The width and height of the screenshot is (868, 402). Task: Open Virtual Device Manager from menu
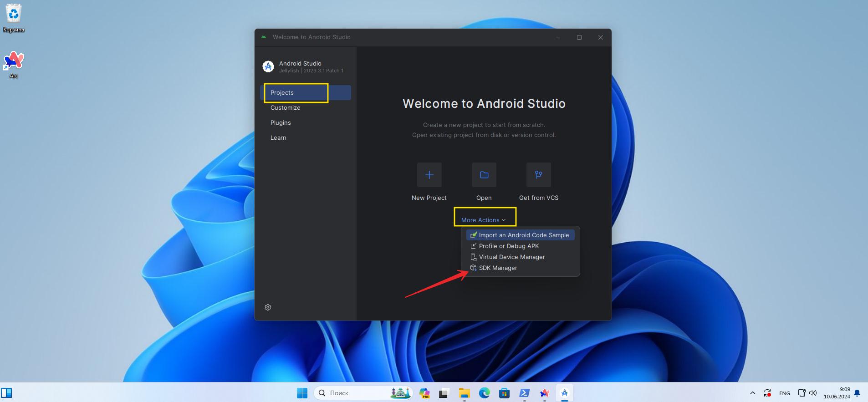click(x=520, y=257)
